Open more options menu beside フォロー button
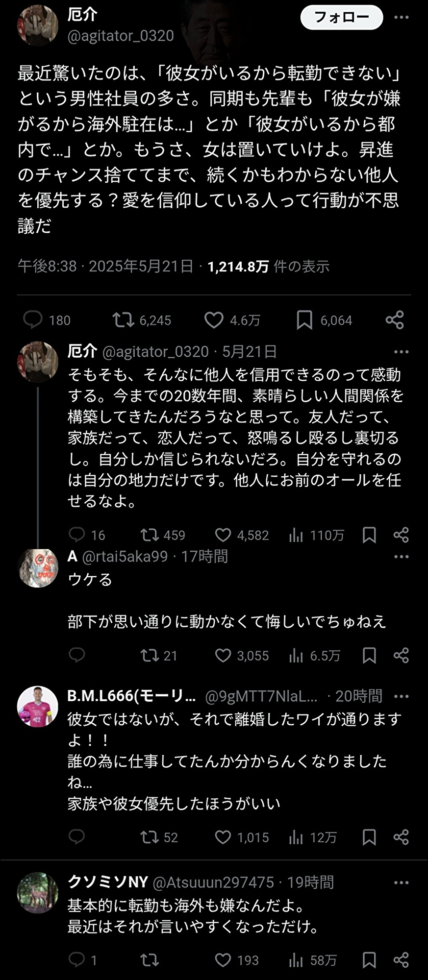The height and width of the screenshot is (980, 428). 401,18
